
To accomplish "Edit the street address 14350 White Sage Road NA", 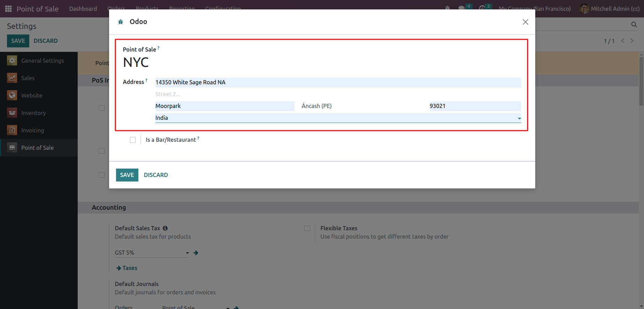I will pos(338,83).
